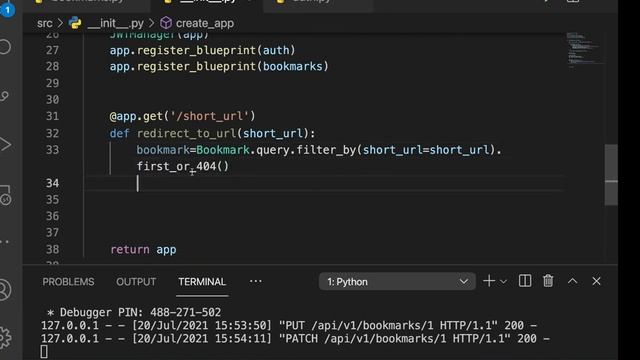Screen dimensions: 640x360
Task: Open Remote Explorer in activity bar
Action: (x=5, y=195)
